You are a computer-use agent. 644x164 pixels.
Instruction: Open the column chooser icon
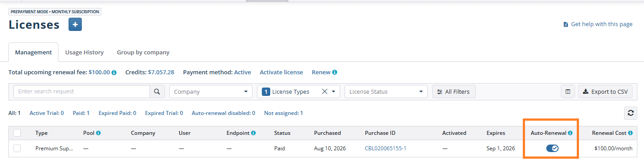pyautogui.click(x=567, y=92)
